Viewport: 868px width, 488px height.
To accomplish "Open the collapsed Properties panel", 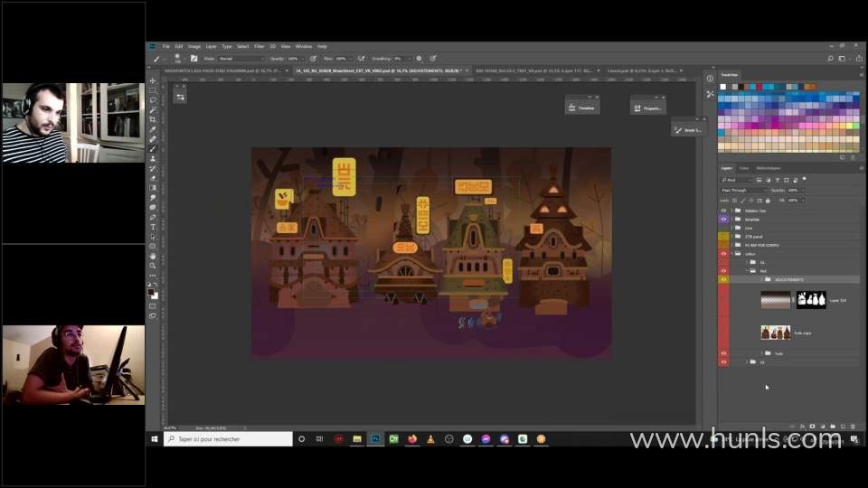I will coord(648,108).
